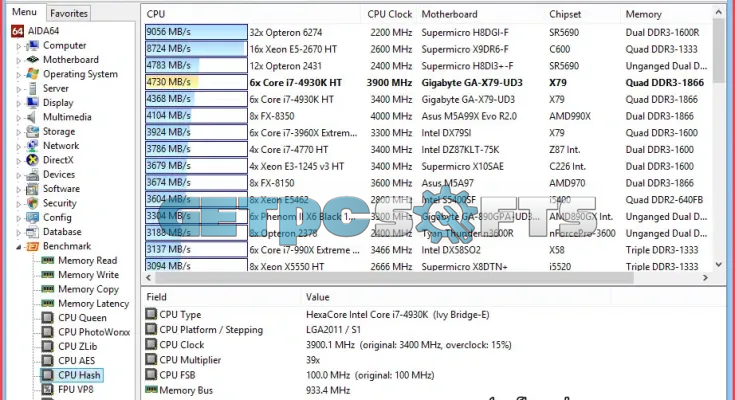735x400 pixels.
Task: Click the Config icon in tree
Action: [32, 218]
